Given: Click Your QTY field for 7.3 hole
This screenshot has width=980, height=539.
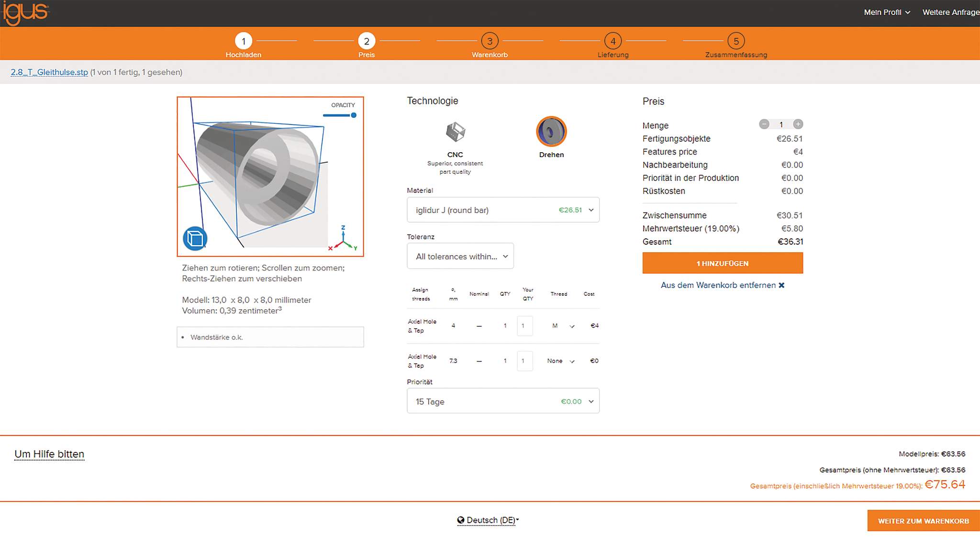Looking at the screenshot, I should pyautogui.click(x=524, y=361).
